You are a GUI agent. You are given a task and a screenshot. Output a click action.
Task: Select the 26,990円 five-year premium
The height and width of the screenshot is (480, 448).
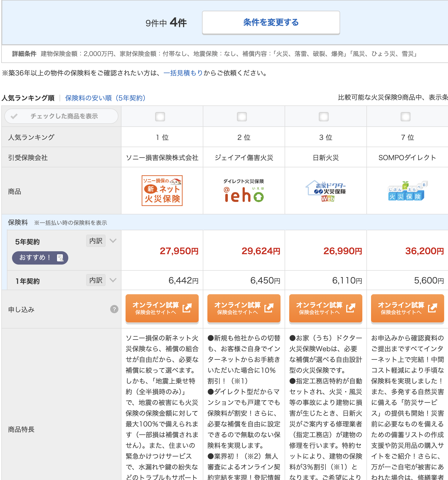click(x=343, y=251)
